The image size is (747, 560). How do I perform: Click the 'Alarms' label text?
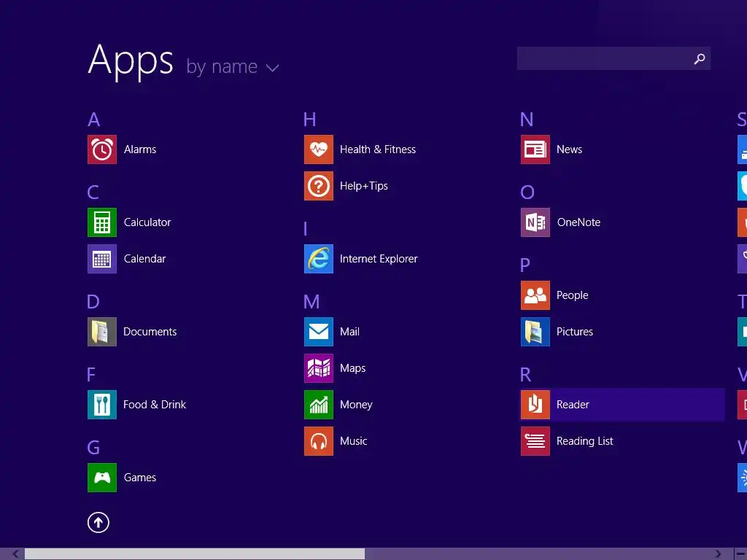pos(140,149)
